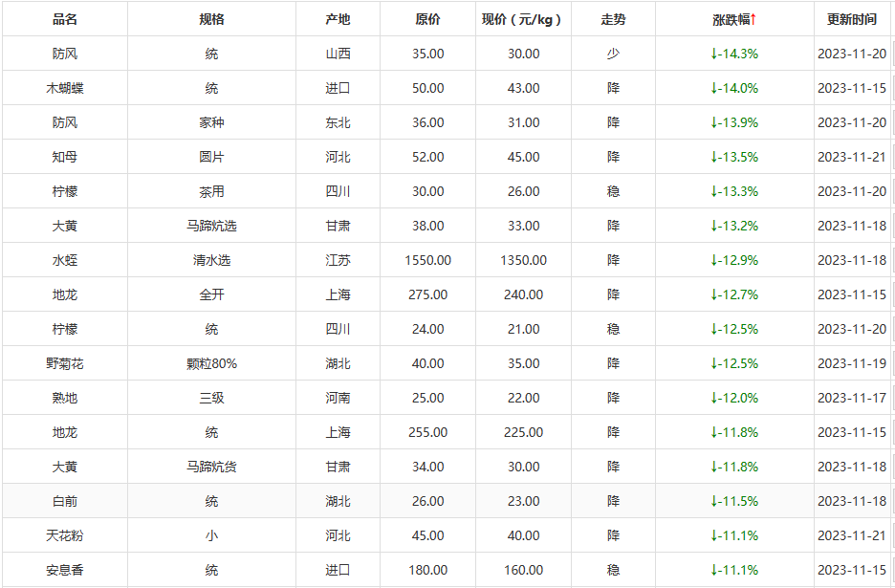
Task: Click the ↓-13.9% change value
Action: pos(734,122)
